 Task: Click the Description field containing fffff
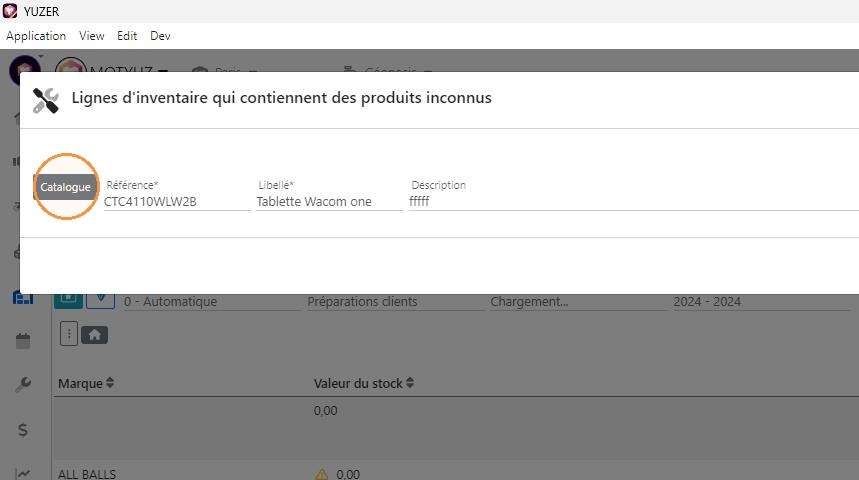click(x=634, y=202)
